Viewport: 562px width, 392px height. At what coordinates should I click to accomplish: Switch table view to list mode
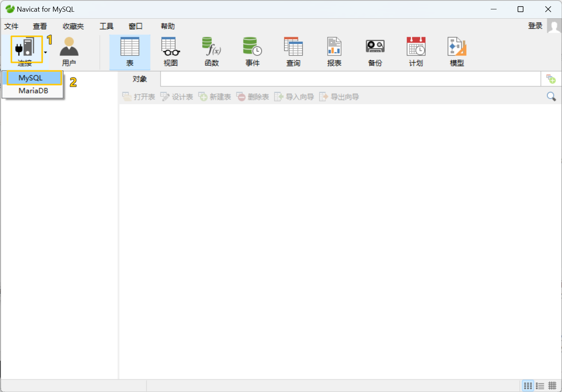pos(540,385)
